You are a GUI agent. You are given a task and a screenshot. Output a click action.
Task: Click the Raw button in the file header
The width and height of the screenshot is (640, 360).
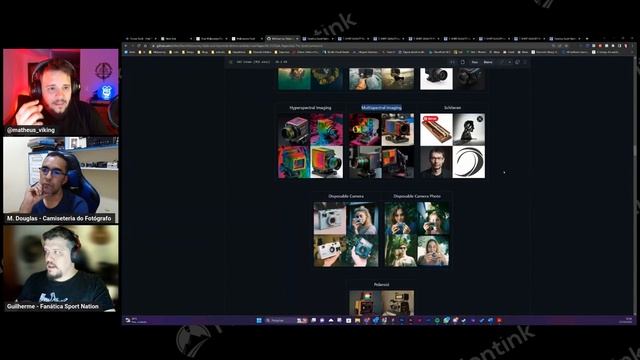point(475,62)
